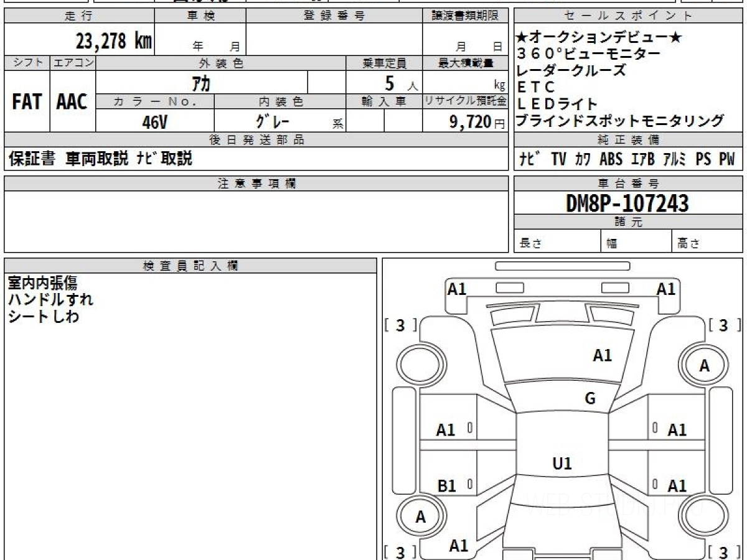The height and width of the screenshot is (560, 747).
Task: Click the アルミ equipment code
Action: pyautogui.click(x=675, y=159)
